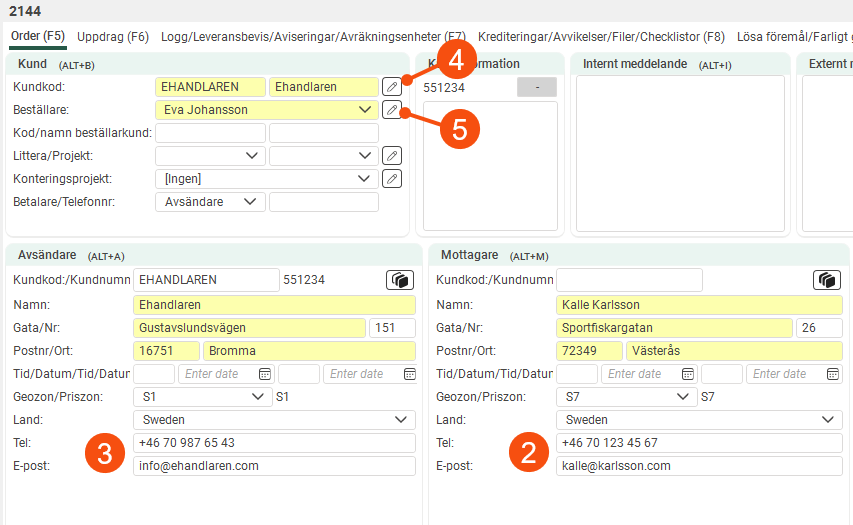
Task: Click the edit pencil beside Konteringsprojekt dropdown
Action: (392, 179)
